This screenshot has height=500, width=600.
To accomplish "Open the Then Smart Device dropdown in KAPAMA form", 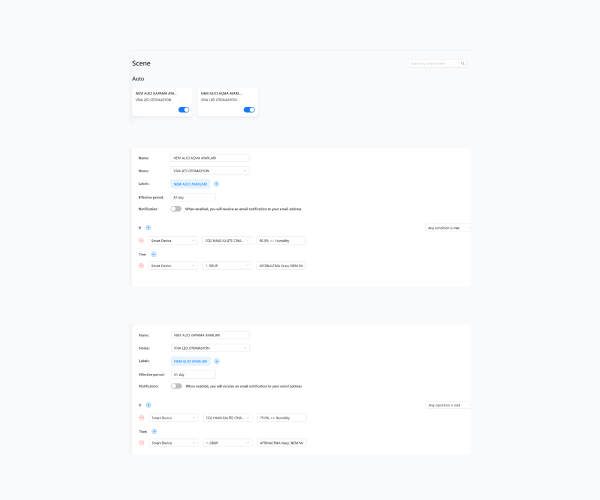I will pyautogui.click(x=174, y=443).
